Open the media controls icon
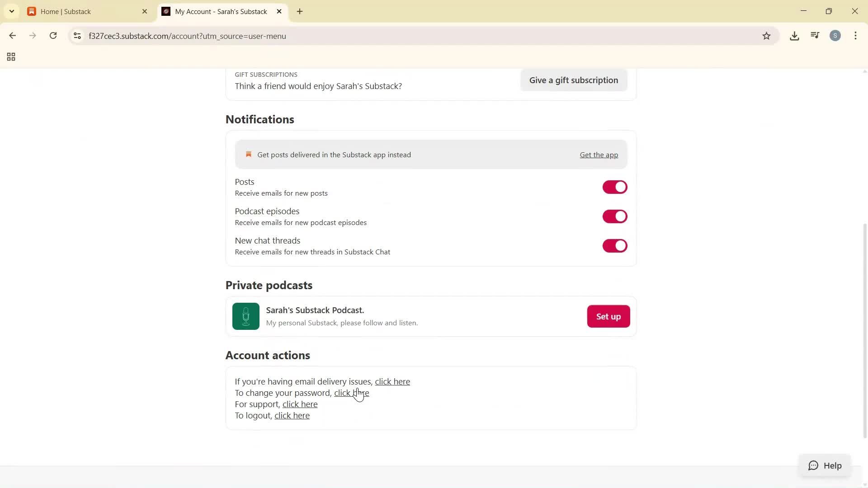Image resolution: width=868 pixels, height=488 pixels. point(815,36)
